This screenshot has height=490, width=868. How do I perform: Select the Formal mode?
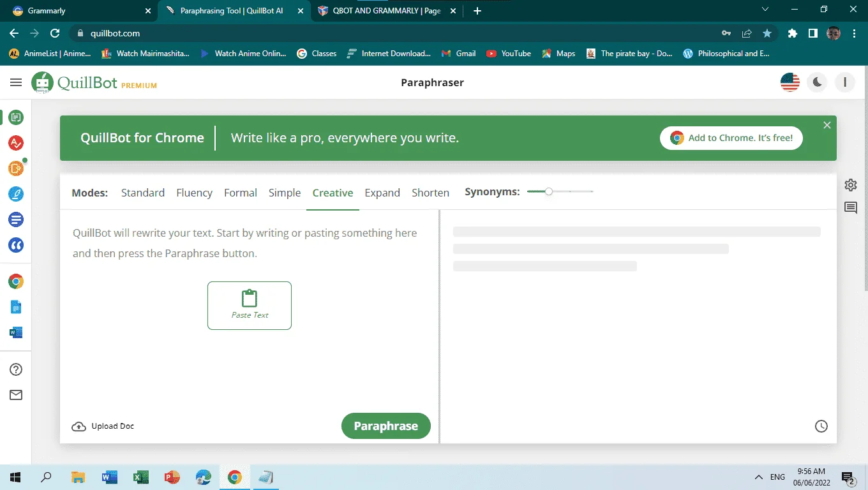[x=241, y=193]
